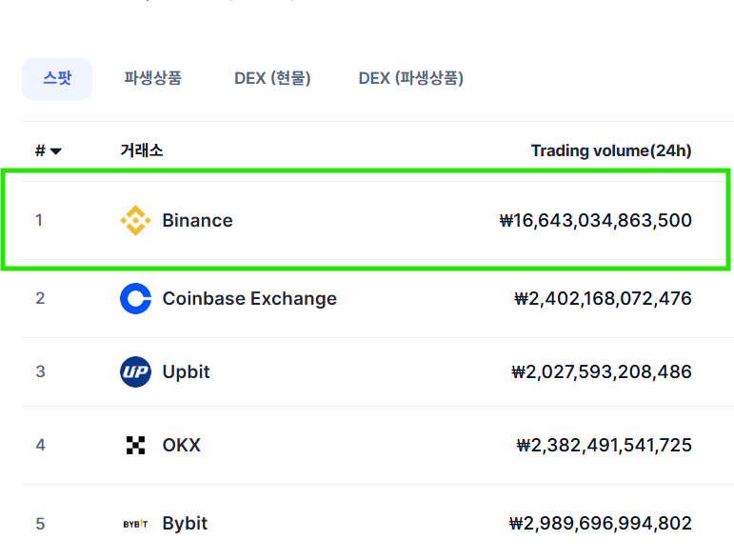Click volume ₩16,643,034,863,500
The height and width of the screenshot is (560, 734).
[x=595, y=221]
